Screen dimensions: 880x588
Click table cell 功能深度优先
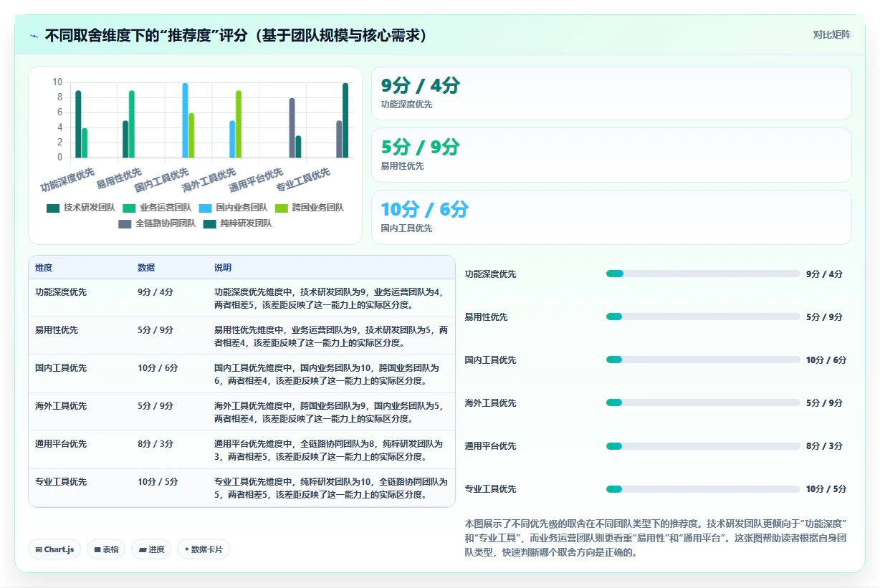pos(61,292)
